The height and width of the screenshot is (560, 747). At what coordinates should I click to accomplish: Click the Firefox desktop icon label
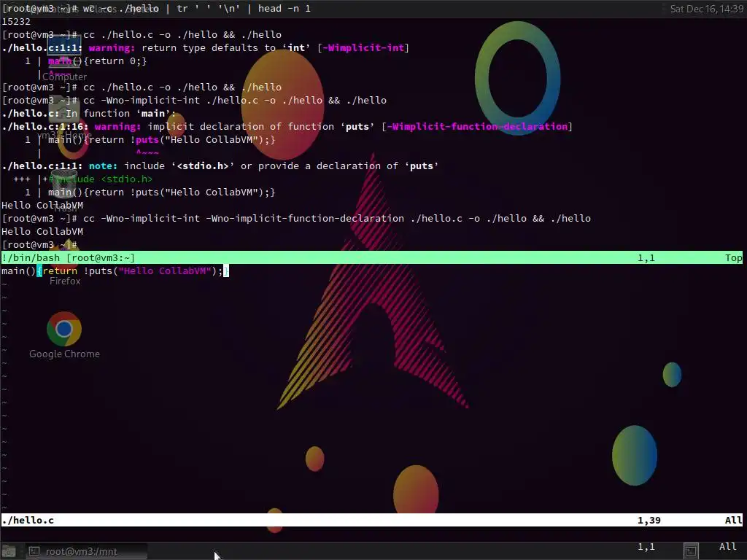tap(65, 281)
